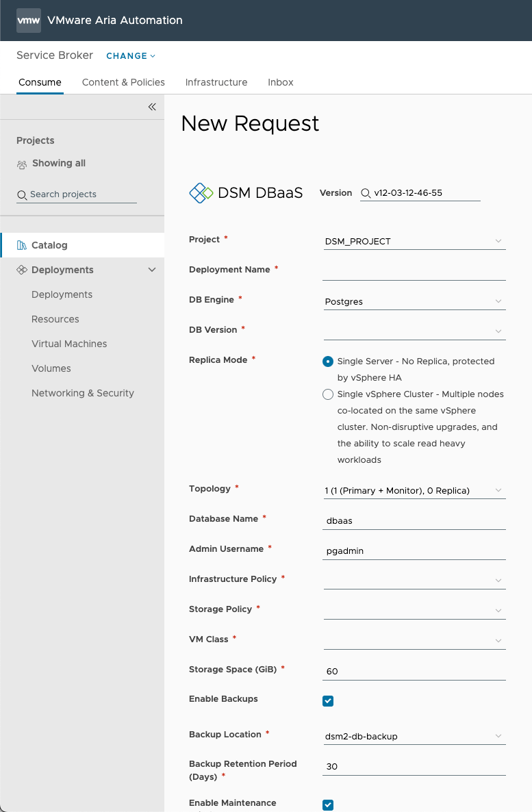Open the VM Class dropdown
The height and width of the screenshot is (812, 532).
click(414, 641)
